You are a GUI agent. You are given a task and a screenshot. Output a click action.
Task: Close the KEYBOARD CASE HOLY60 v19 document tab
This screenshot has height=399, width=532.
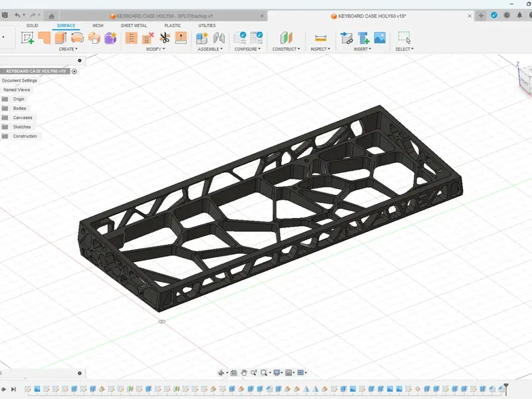(469, 16)
